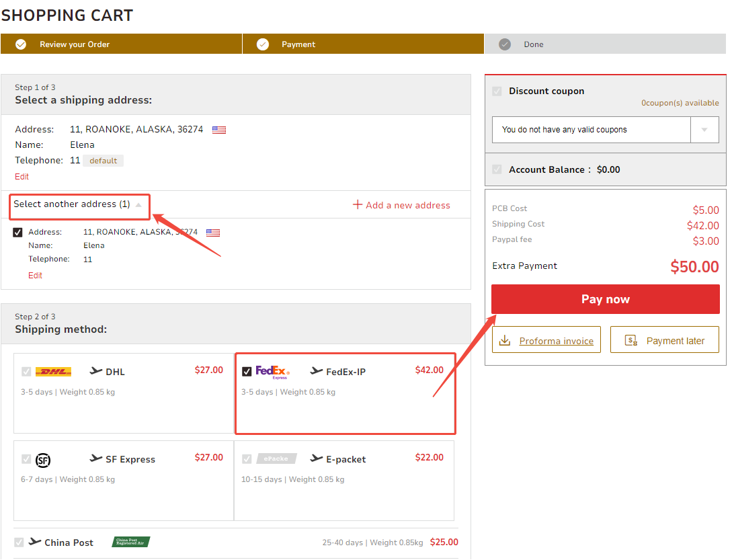Go to Review your Order step

tap(74, 44)
